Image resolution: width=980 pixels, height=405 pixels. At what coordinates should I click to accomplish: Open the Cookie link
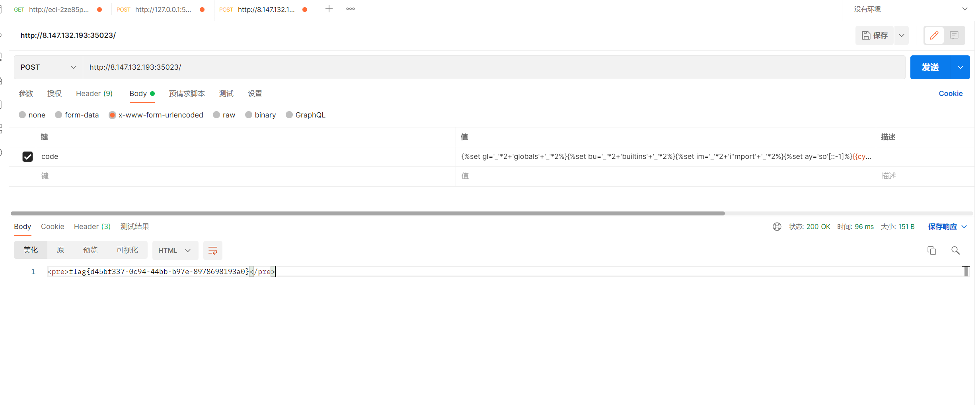(951, 94)
